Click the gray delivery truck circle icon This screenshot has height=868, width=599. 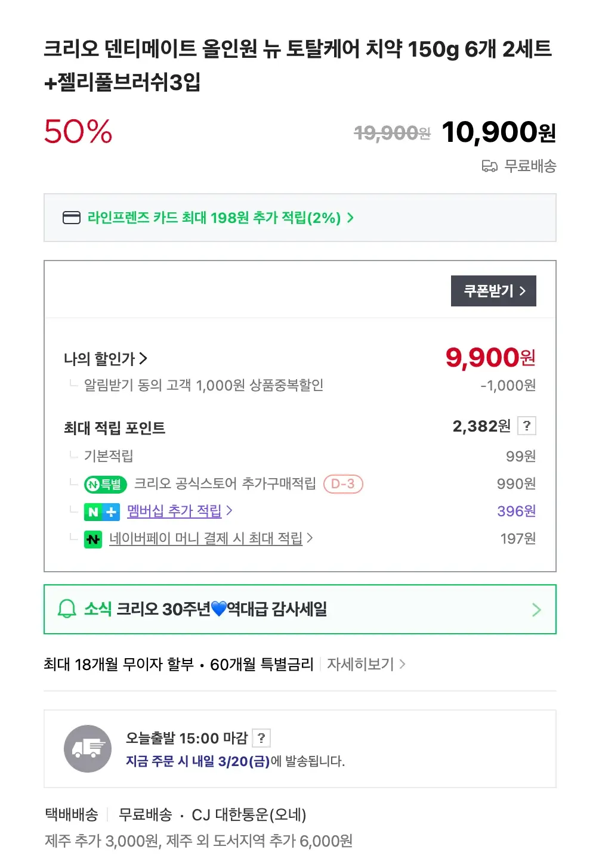click(88, 748)
